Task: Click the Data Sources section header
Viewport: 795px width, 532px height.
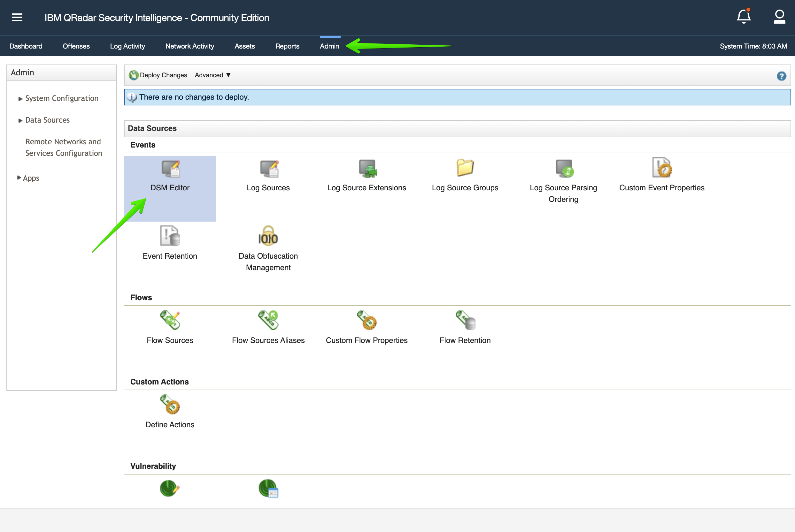Action: [457, 129]
